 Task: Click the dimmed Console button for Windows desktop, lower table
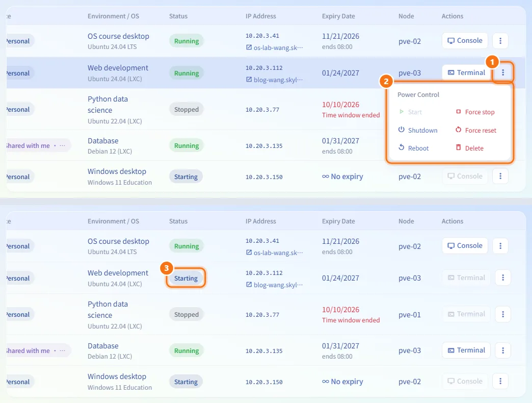click(465, 381)
